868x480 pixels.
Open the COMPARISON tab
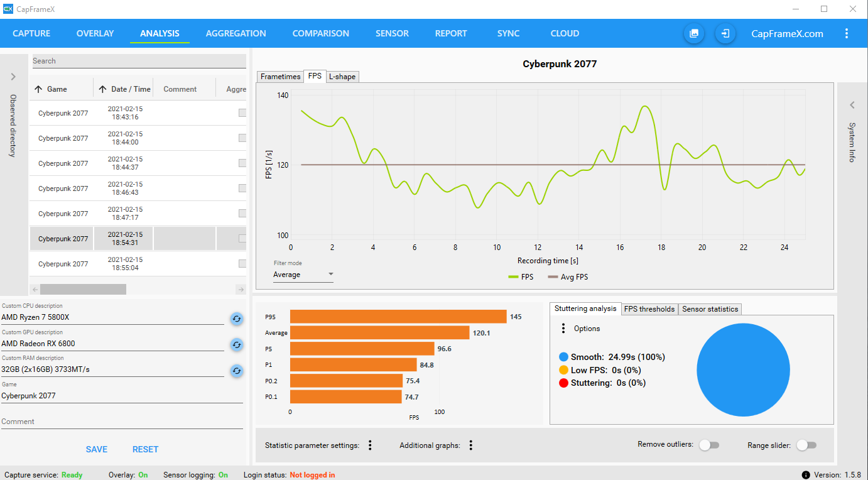[320, 33]
